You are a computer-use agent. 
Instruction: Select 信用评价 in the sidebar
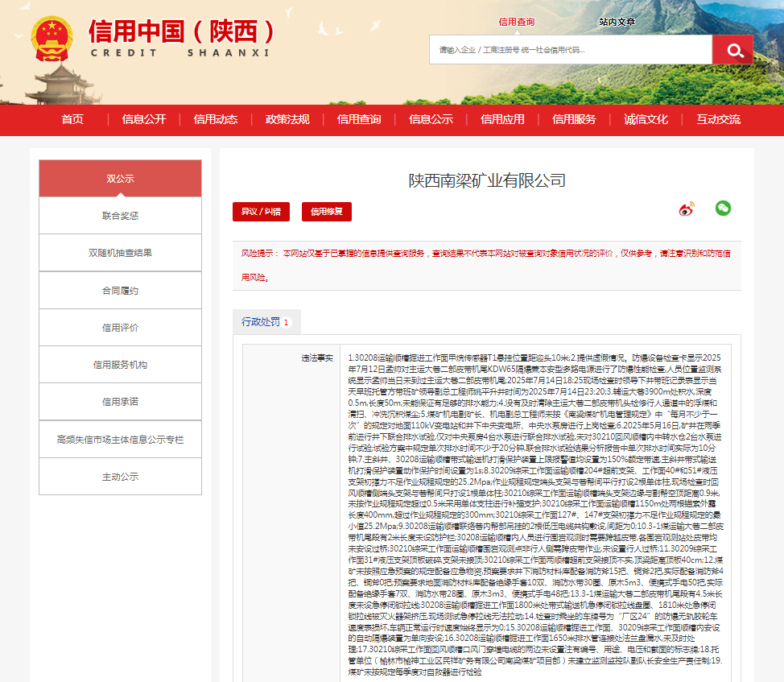(x=121, y=328)
